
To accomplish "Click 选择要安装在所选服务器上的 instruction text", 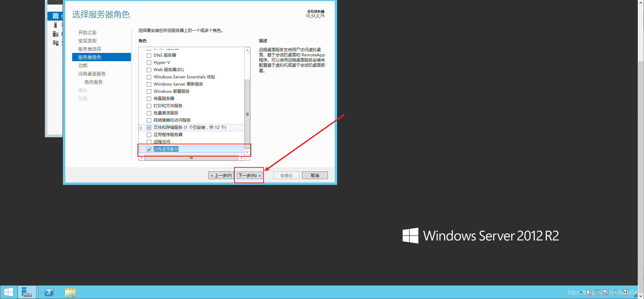I will point(181,31).
